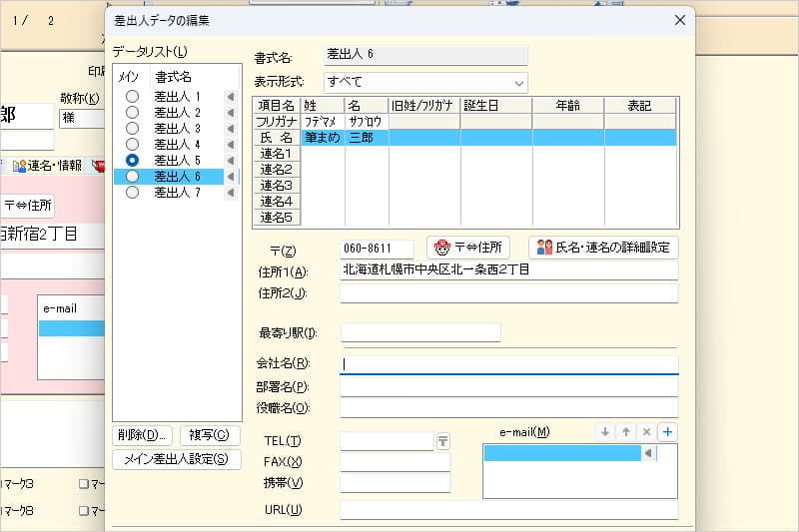Click the triangle arrow beside 差出人 5

(x=231, y=161)
